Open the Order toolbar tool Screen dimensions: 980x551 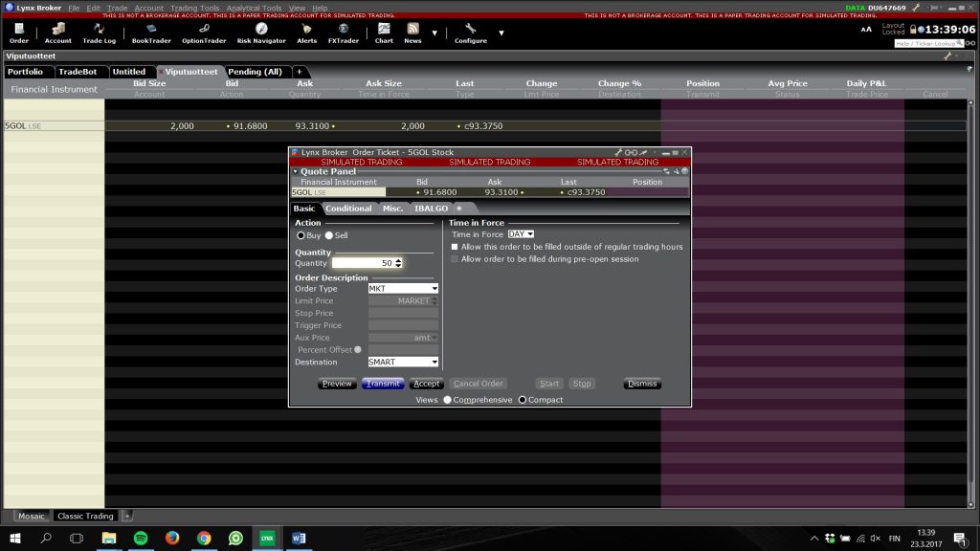point(19,33)
